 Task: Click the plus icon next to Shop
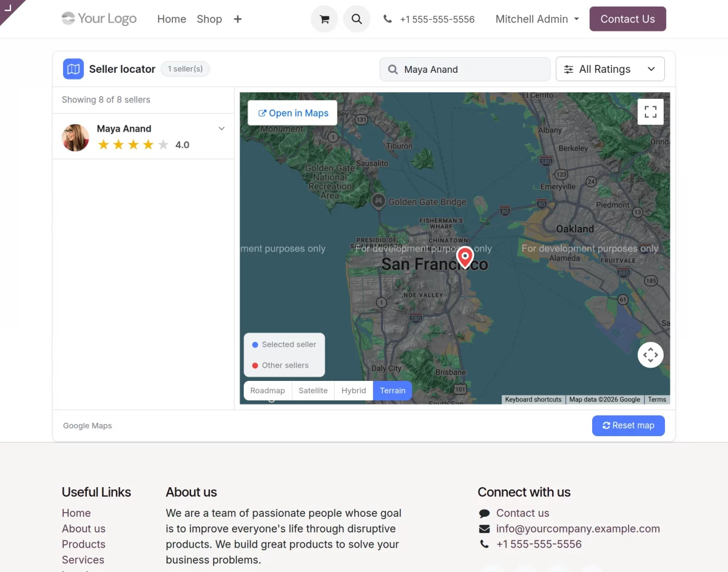point(238,19)
